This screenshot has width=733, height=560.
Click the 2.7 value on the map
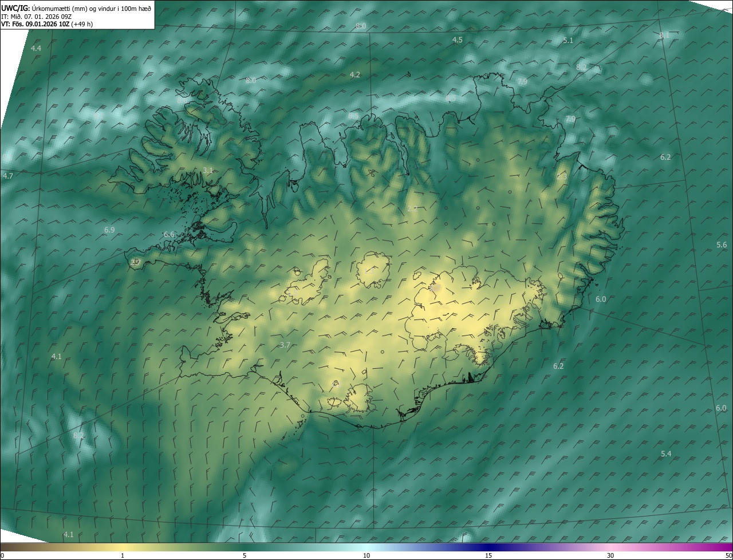[135, 262]
